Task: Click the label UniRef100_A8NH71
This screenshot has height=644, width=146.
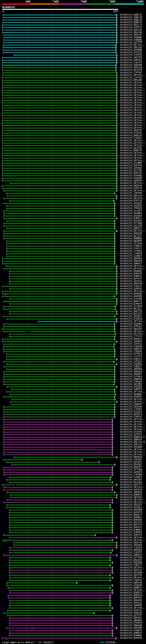Action: [131, 263]
